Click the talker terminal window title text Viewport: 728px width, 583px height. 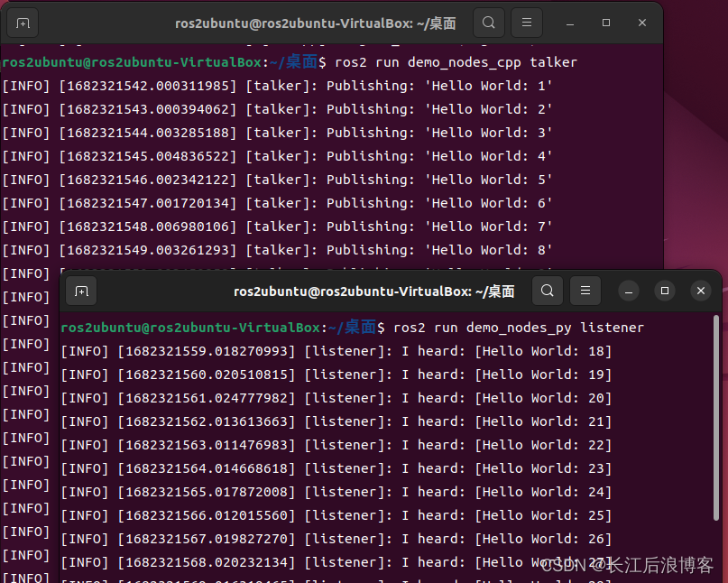(315, 23)
